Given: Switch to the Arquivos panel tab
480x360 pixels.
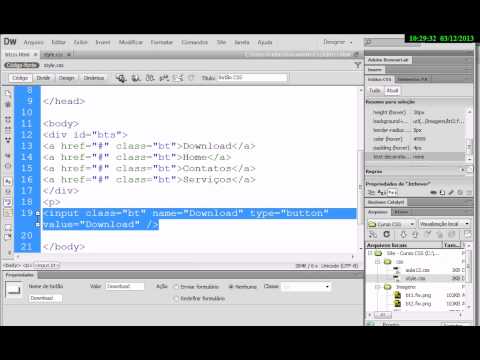Looking at the screenshot, I should coord(378,212).
